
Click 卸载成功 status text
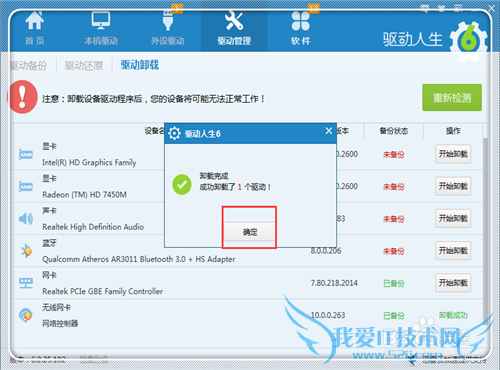point(453,315)
